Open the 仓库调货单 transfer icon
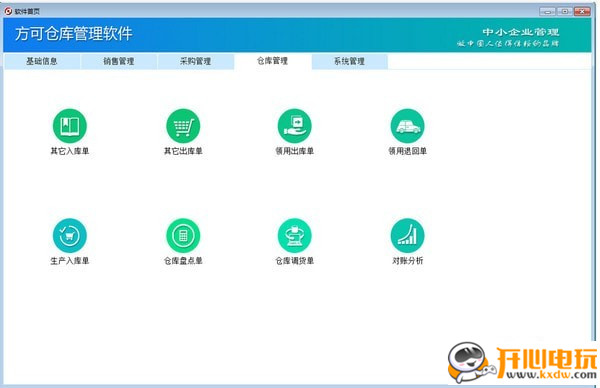The height and width of the screenshot is (388, 600). pos(295,235)
